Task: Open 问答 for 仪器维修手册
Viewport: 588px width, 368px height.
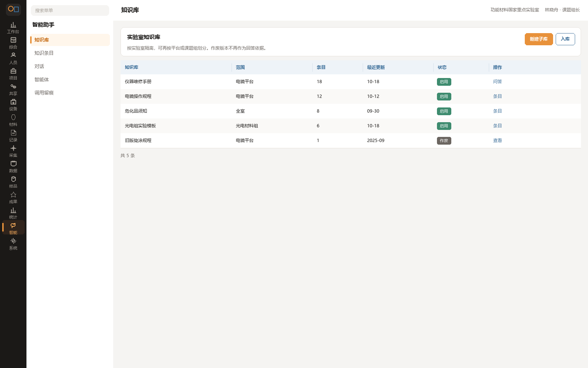Action: [497, 82]
